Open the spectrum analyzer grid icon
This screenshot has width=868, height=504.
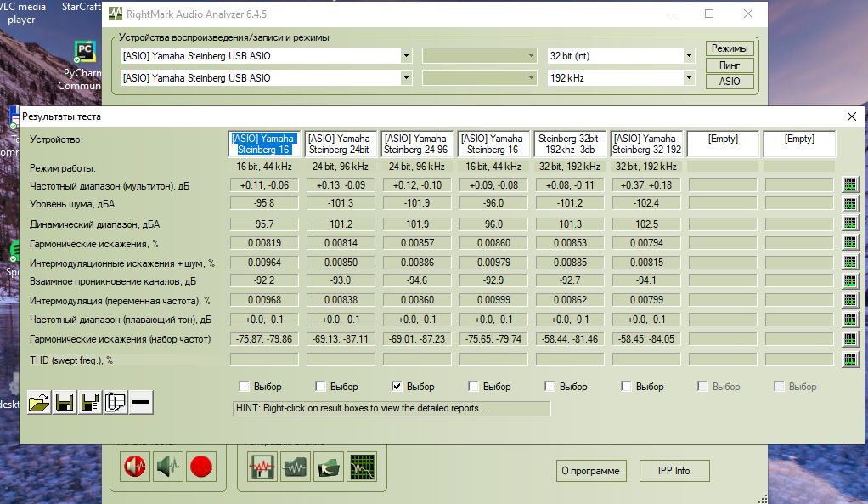point(362,467)
